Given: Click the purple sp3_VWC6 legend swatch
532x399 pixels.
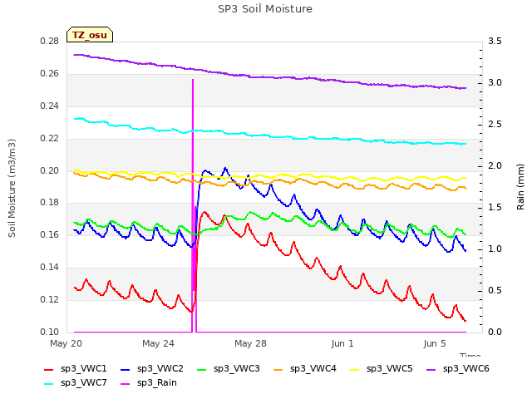Looking at the screenshot, I should pos(431,370).
